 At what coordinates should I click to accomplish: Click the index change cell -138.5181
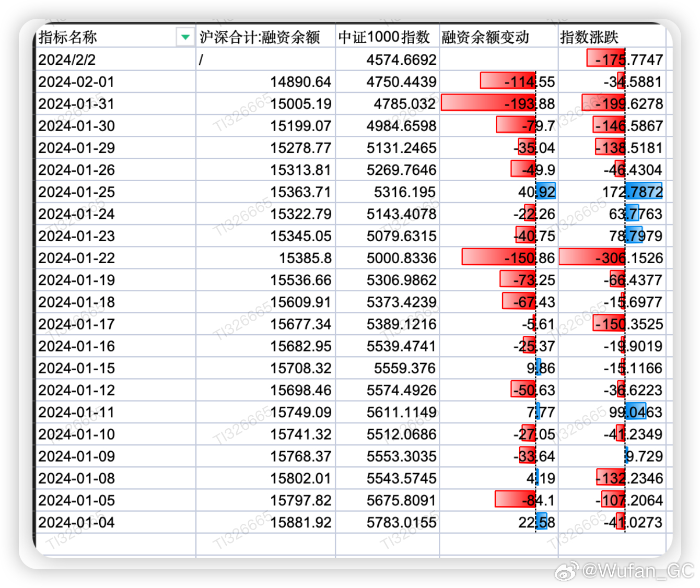(612, 147)
